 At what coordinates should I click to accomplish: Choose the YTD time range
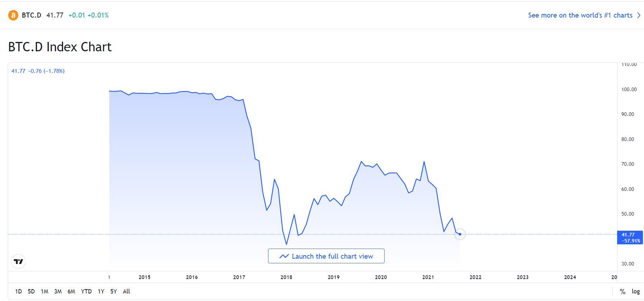86,291
